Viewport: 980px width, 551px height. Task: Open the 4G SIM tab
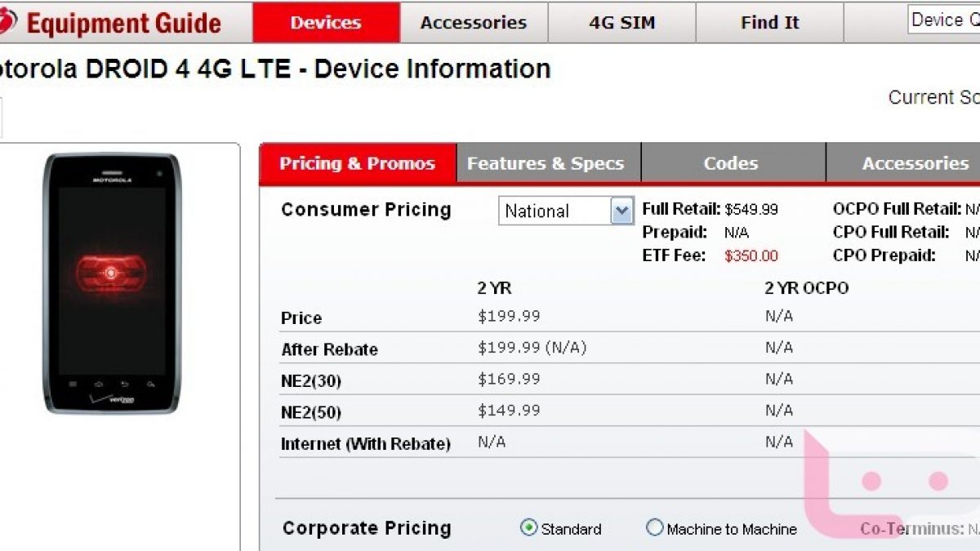621,23
